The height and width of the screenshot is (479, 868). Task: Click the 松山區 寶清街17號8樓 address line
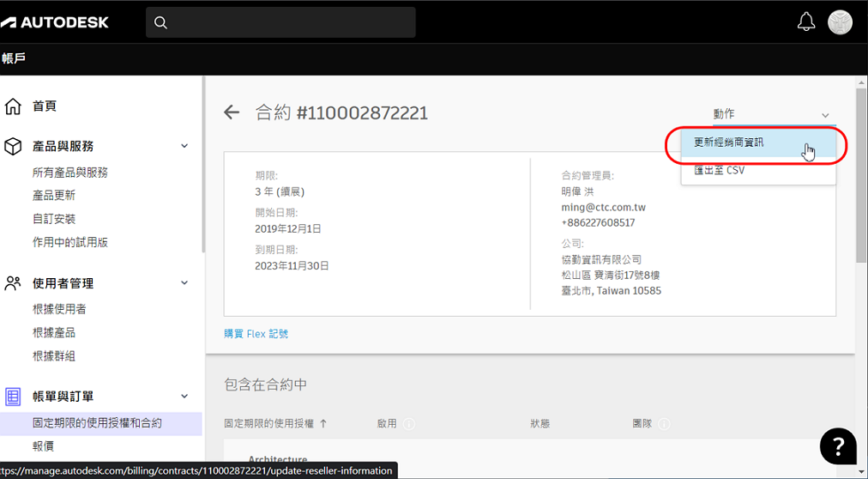(611, 276)
